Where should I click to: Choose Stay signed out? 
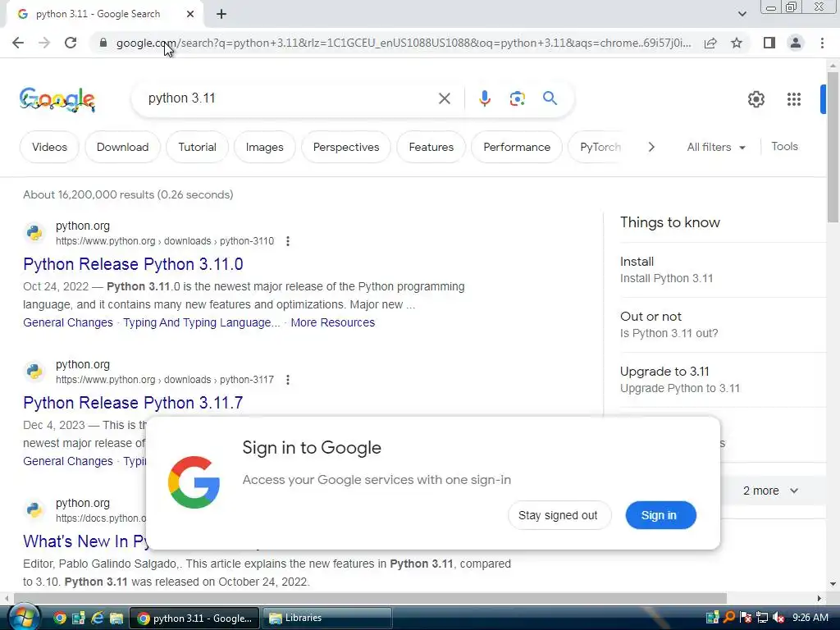(558, 515)
